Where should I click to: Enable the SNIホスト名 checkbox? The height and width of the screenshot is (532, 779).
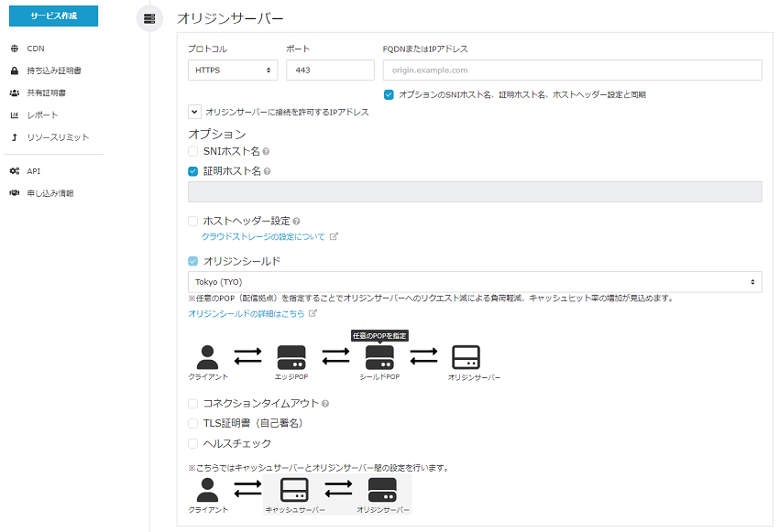(193, 151)
